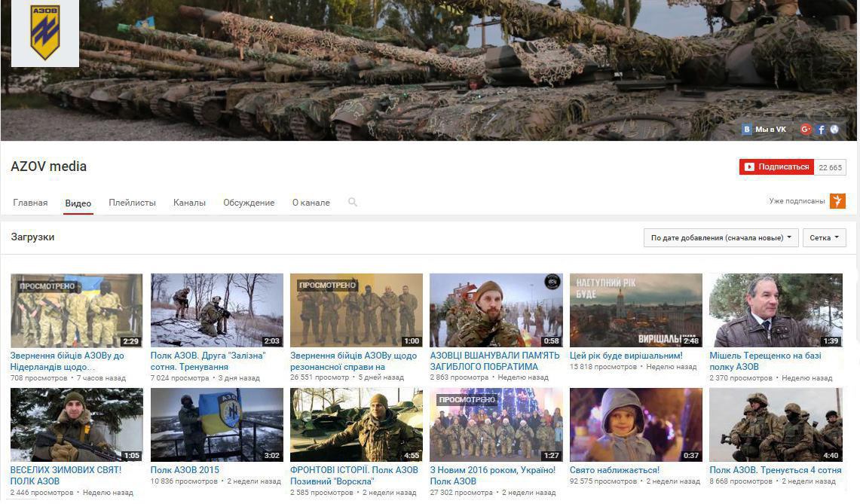Image resolution: width=860 pixels, height=504 pixels.
Task: Open title АЗОВЦІ ВШАНУВАЛИ ПАМ'ЯТЬ ЗАГИБЛОГО ПОБРАТИМА
Action: (x=494, y=361)
